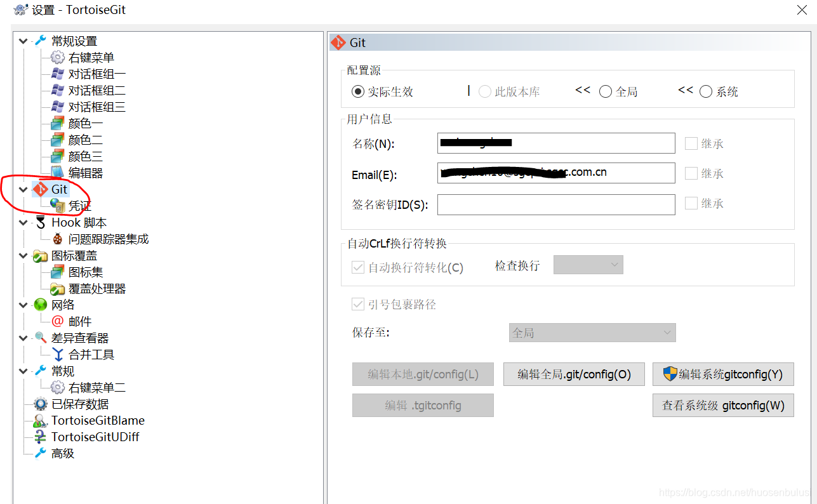Viewport: 817px width, 504px height.
Task: Click 编辑全局.git/config(O) button
Action: [574, 375]
